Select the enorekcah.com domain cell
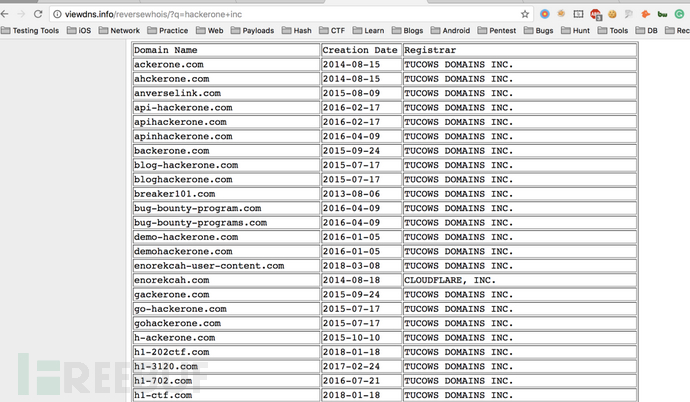Image resolution: width=690 pixels, height=402 pixels. (226, 280)
